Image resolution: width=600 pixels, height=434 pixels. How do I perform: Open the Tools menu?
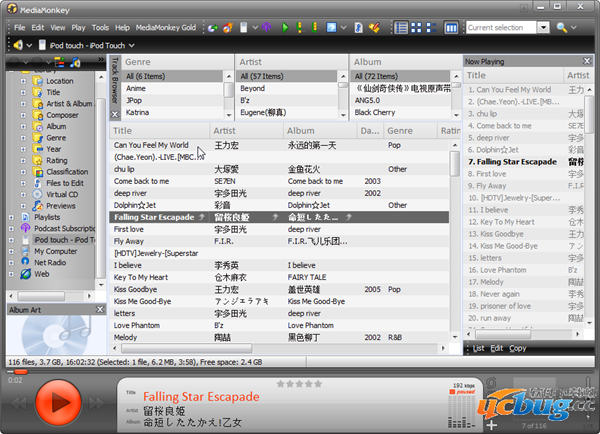point(100,27)
